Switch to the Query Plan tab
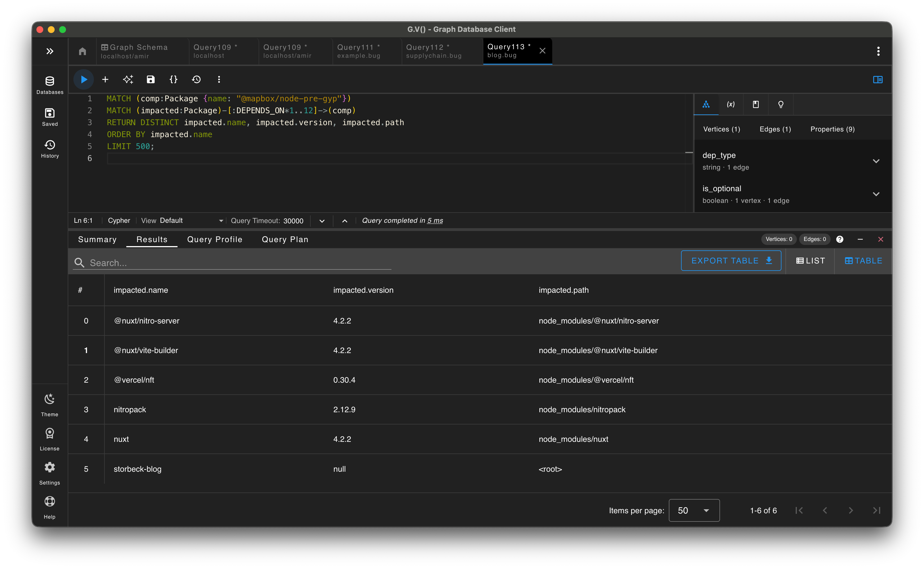The height and width of the screenshot is (569, 924). [285, 239]
